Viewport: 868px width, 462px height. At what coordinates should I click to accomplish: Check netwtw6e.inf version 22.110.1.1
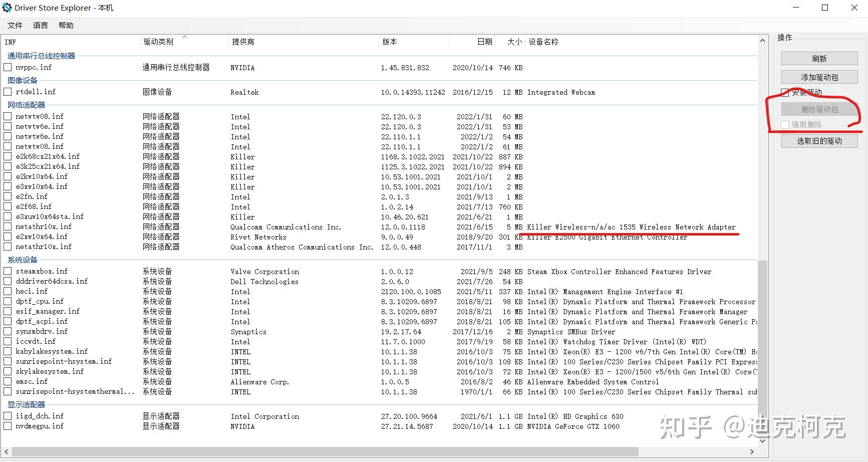pyautogui.click(x=8, y=136)
